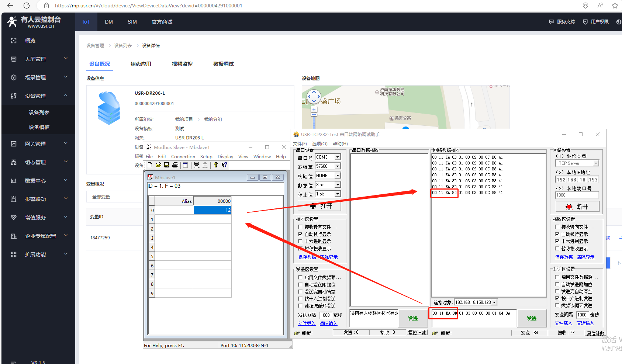Click the yellow question mark About icon
622x364 pixels.
click(x=215, y=165)
